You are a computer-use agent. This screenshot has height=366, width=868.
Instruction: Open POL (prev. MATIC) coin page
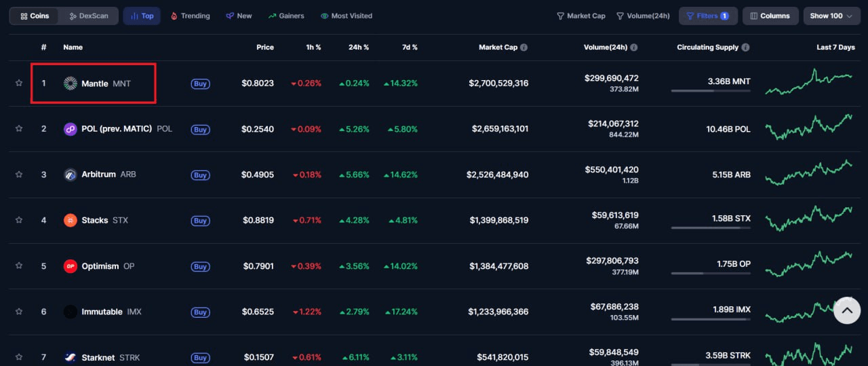click(127, 129)
